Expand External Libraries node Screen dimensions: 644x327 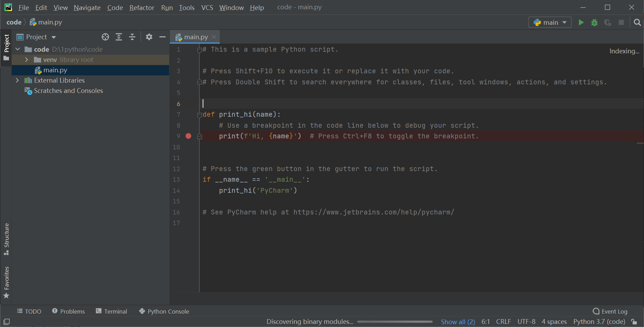pyautogui.click(x=18, y=80)
